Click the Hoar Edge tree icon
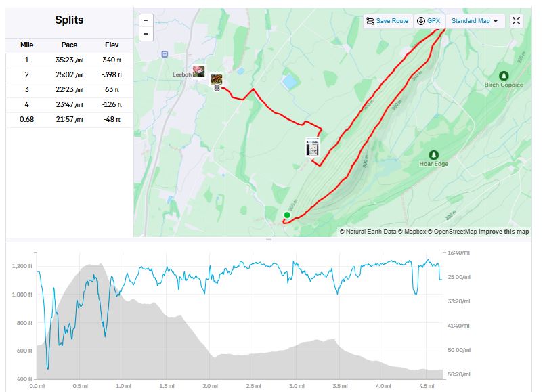 click(x=434, y=154)
